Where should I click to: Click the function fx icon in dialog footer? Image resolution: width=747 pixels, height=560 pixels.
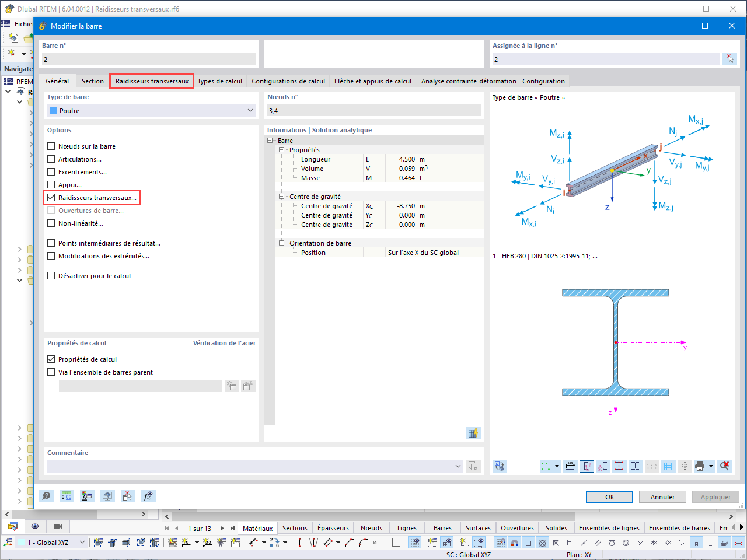point(148,496)
